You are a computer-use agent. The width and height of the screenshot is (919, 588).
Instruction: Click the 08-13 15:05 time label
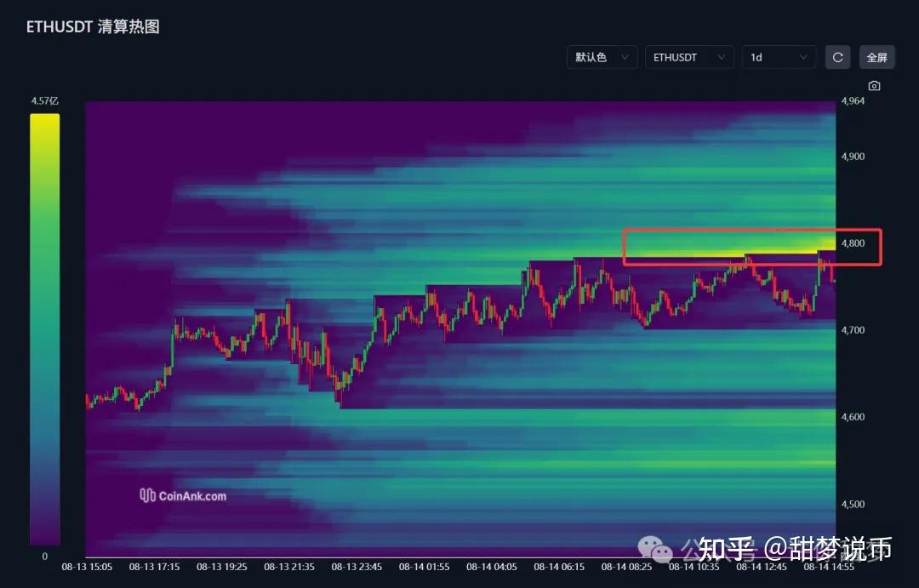[x=87, y=567]
